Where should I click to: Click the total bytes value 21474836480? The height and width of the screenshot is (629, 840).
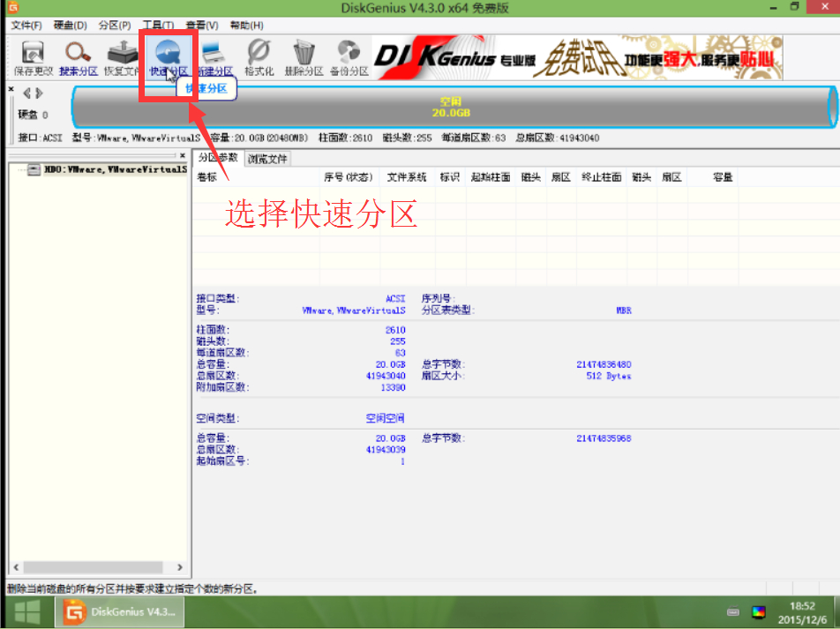(604, 364)
